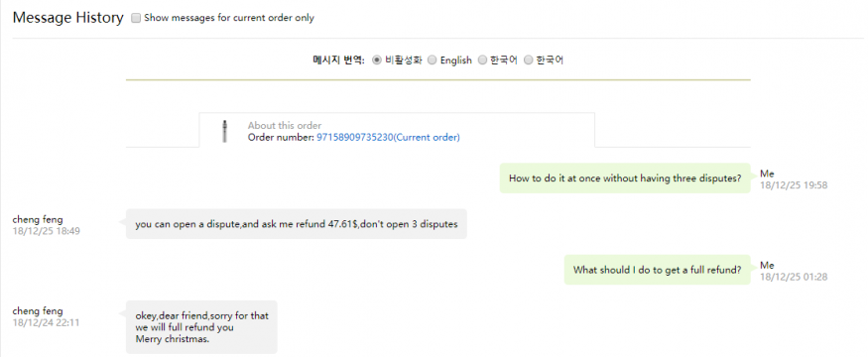Screen dimensions: 868x357
Task: Click the 'refund 47.61$' seller message bubble
Action: point(297,223)
